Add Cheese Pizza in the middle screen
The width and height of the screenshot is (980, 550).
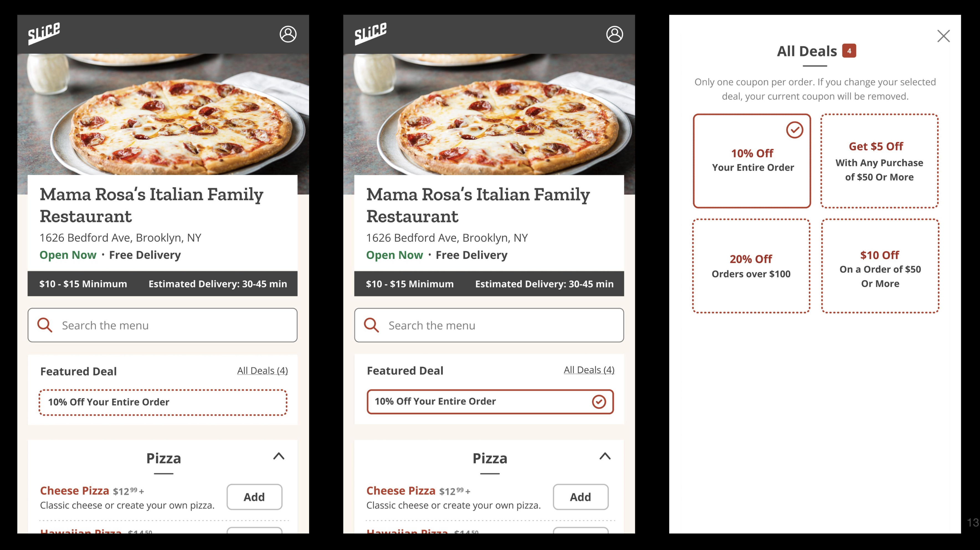tap(580, 497)
